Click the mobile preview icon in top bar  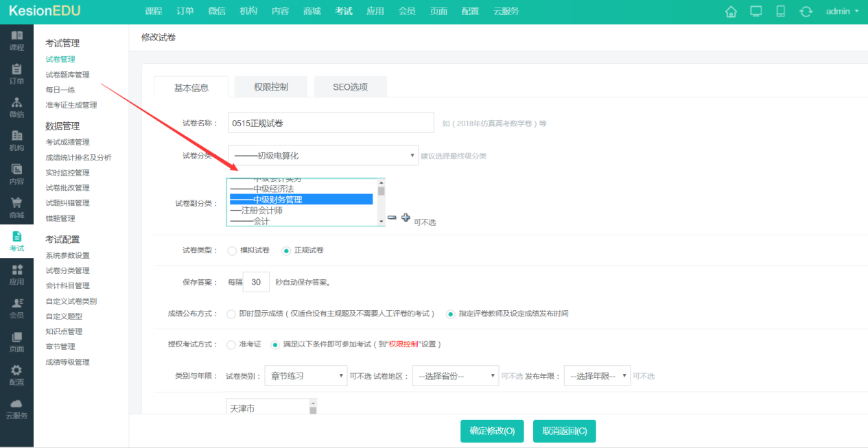pyautogui.click(x=780, y=11)
